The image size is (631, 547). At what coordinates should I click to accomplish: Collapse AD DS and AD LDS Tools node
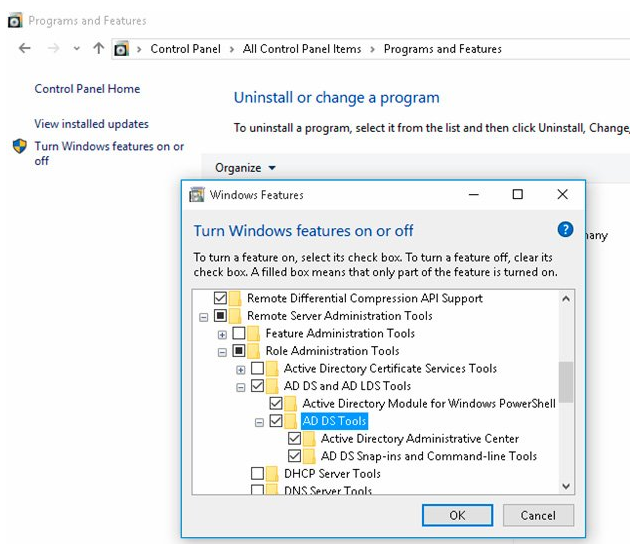[x=241, y=388]
